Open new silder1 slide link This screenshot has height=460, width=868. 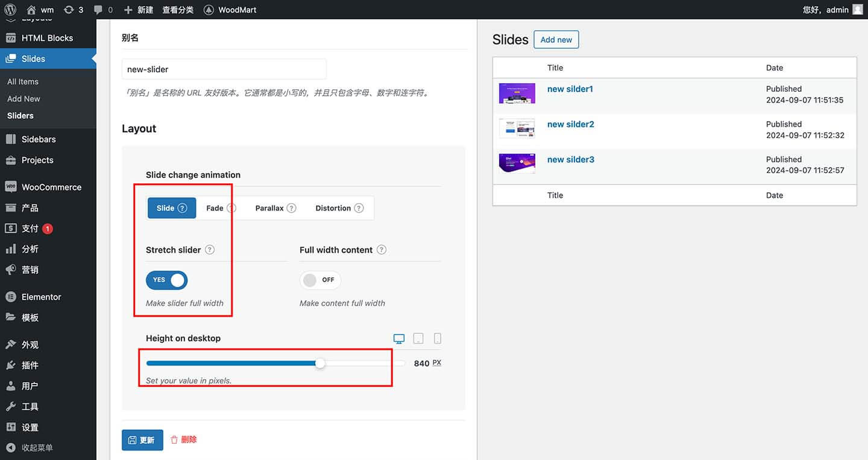coord(570,89)
